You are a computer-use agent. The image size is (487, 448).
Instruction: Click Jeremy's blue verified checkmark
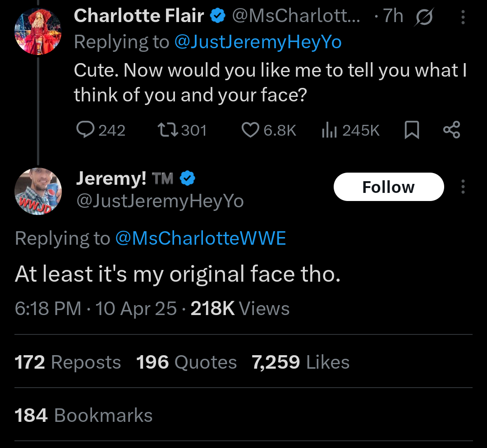[188, 179]
